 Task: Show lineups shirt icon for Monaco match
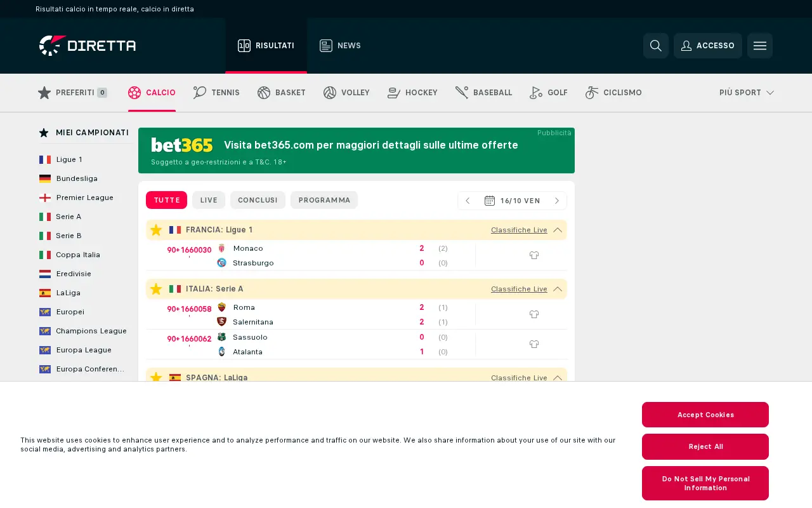(534, 255)
